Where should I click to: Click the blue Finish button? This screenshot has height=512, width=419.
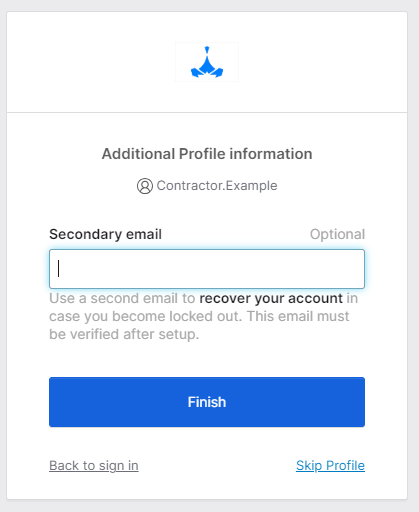coord(207,402)
